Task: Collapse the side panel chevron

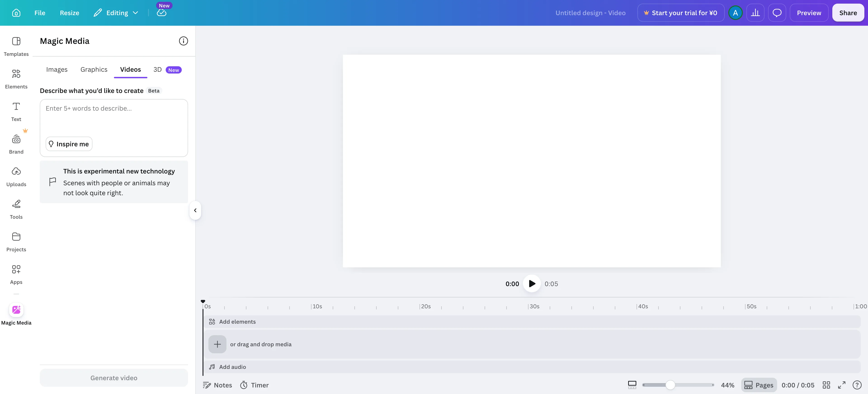Action: tap(195, 210)
